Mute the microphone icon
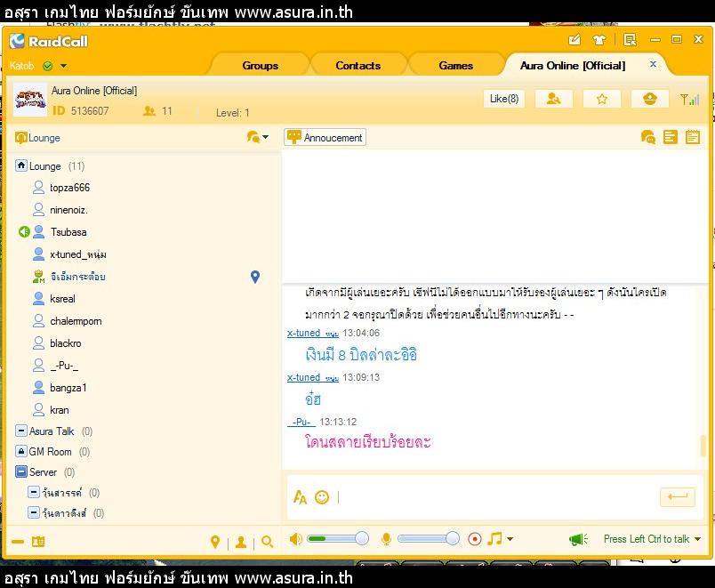Viewport: 715px width, 588px height. tap(386, 539)
